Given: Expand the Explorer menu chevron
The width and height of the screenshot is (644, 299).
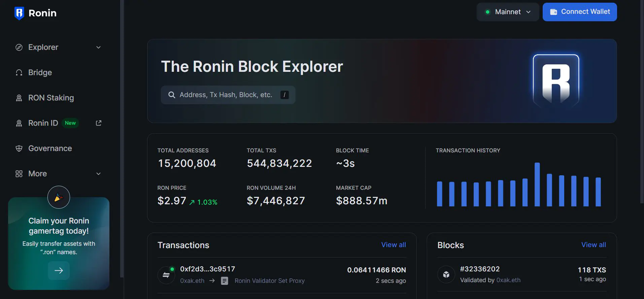Looking at the screenshot, I should 99,47.
